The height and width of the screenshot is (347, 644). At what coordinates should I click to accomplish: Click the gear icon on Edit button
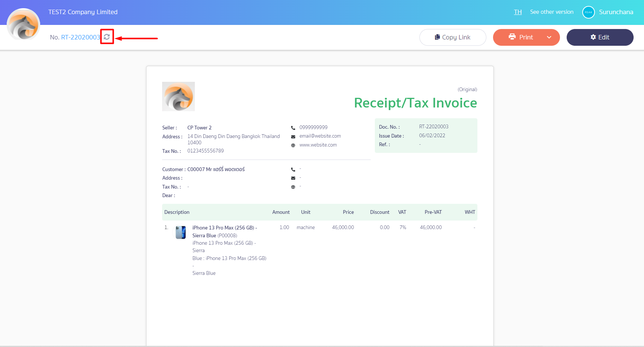coord(593,37)
